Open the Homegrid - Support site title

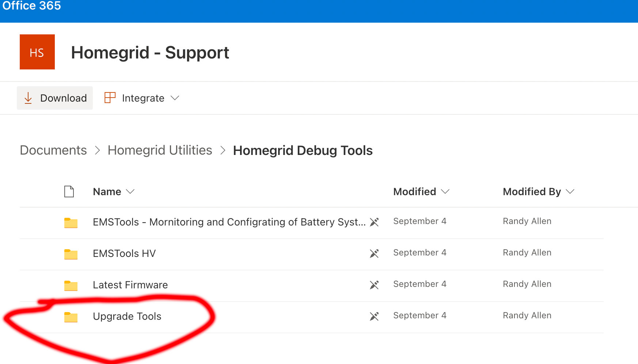tap(150, 53)
